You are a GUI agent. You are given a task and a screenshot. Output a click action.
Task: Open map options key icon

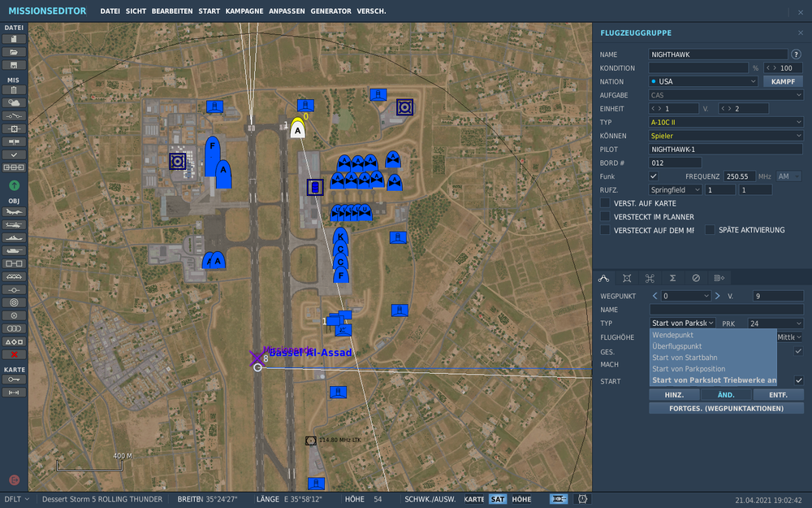14,380
